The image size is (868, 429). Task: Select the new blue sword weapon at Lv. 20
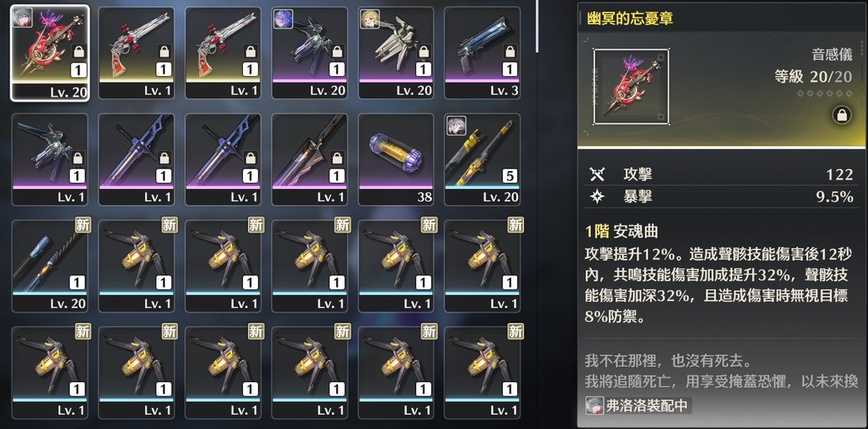coord(50,265)
